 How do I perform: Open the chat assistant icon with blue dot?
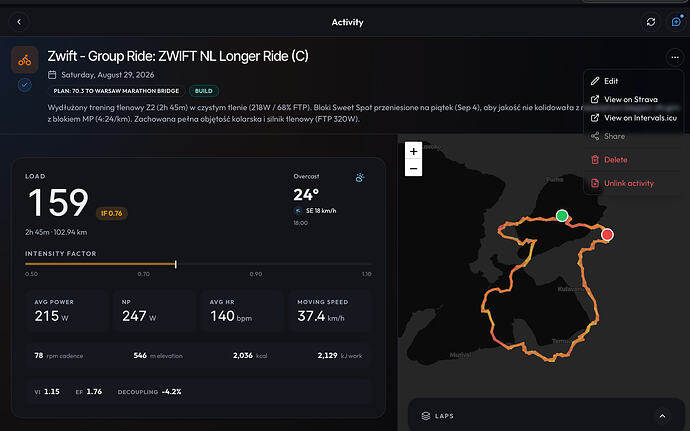pos(676,22)
